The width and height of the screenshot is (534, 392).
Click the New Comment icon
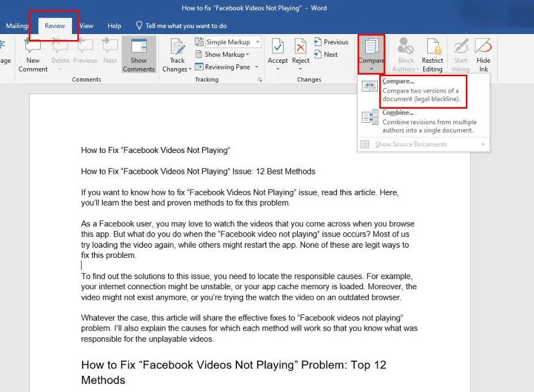tap(33, 46)
